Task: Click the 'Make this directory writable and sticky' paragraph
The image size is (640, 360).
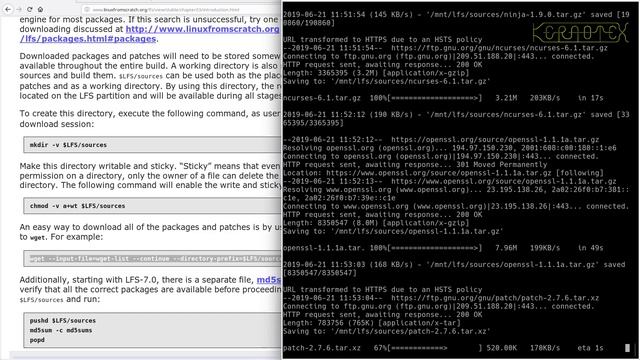Action: [x=150, y=176]
